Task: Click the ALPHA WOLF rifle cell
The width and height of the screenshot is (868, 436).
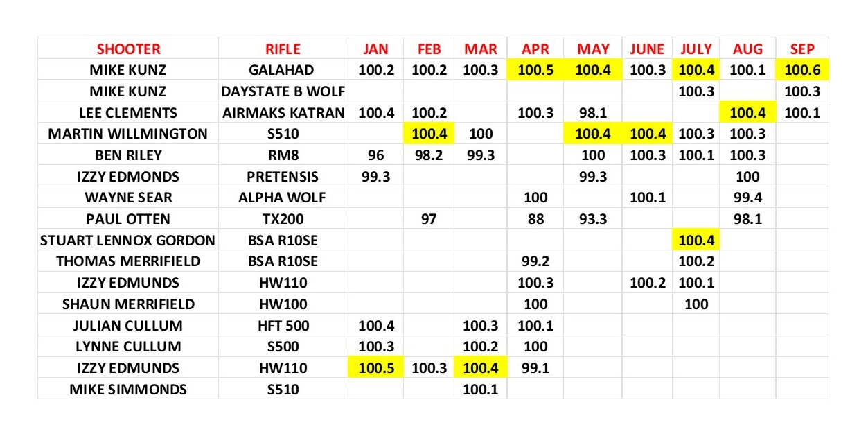Action: click(x=283, y=198)
